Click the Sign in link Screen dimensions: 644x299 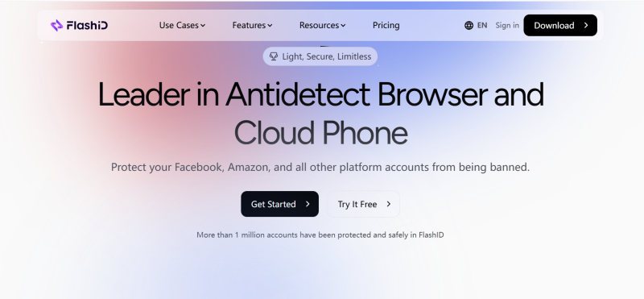[507, 26]
